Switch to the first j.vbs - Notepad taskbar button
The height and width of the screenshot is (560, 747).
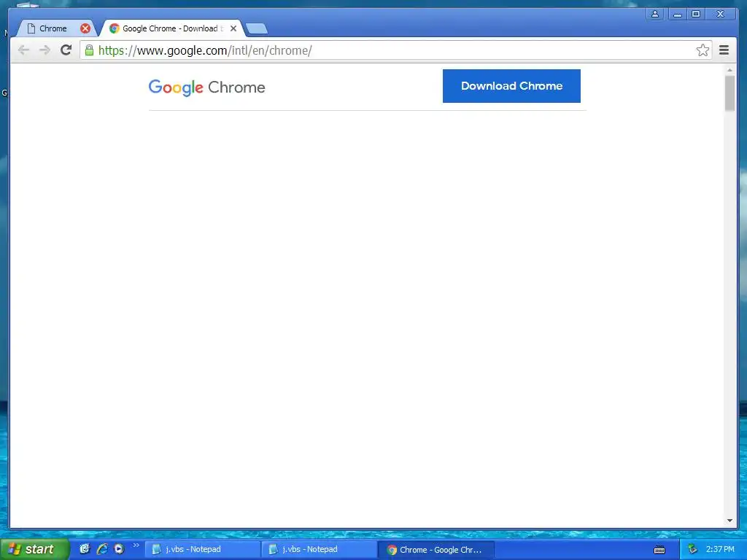tap(202, 550)
